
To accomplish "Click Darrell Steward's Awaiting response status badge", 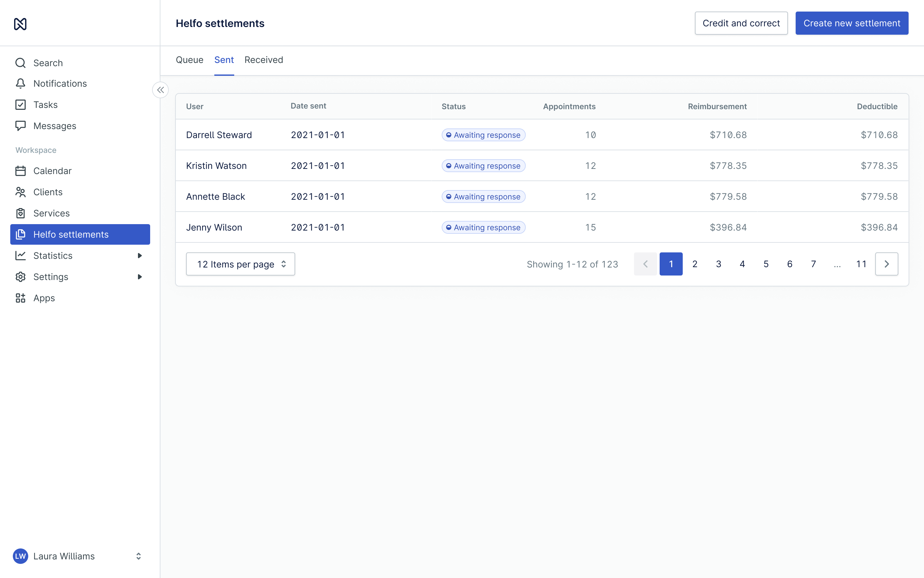I will click(483, 135).
